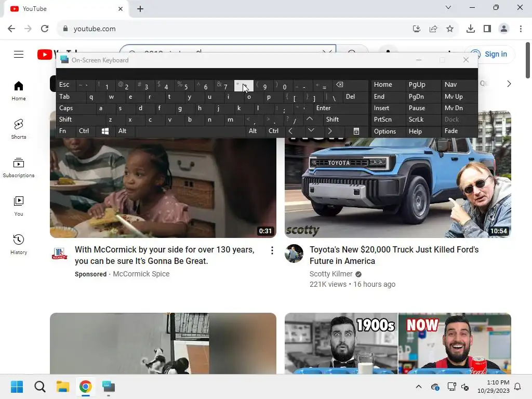This screenshot has height=399, width=532.
Task: Click the Sign in button
Action: (x=489, y=54)
